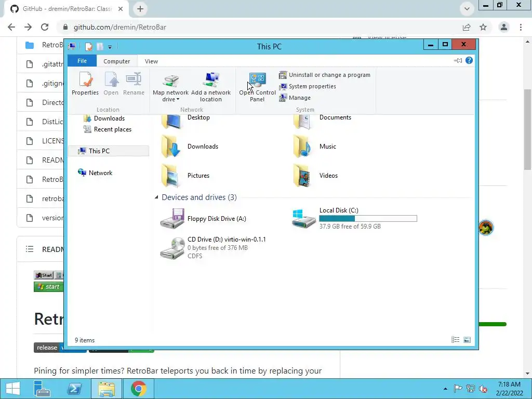Select This PC in navigation pane
The image size is (532, 399).
pyautogui.click(x=109, y=151)
